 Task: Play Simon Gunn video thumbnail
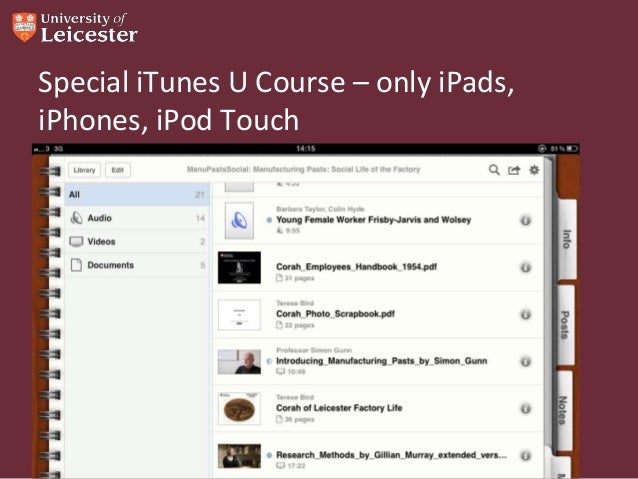click(239, 361)
